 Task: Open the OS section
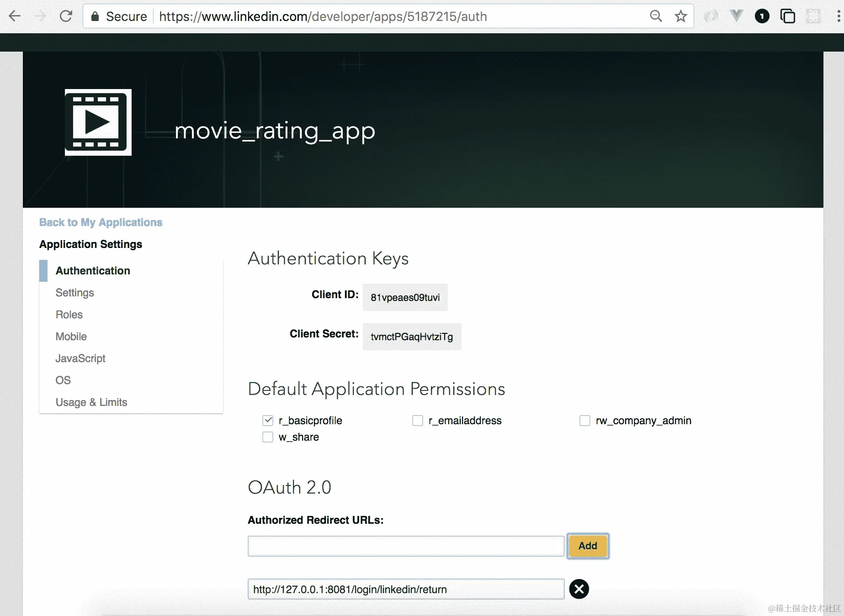point(63,380)
